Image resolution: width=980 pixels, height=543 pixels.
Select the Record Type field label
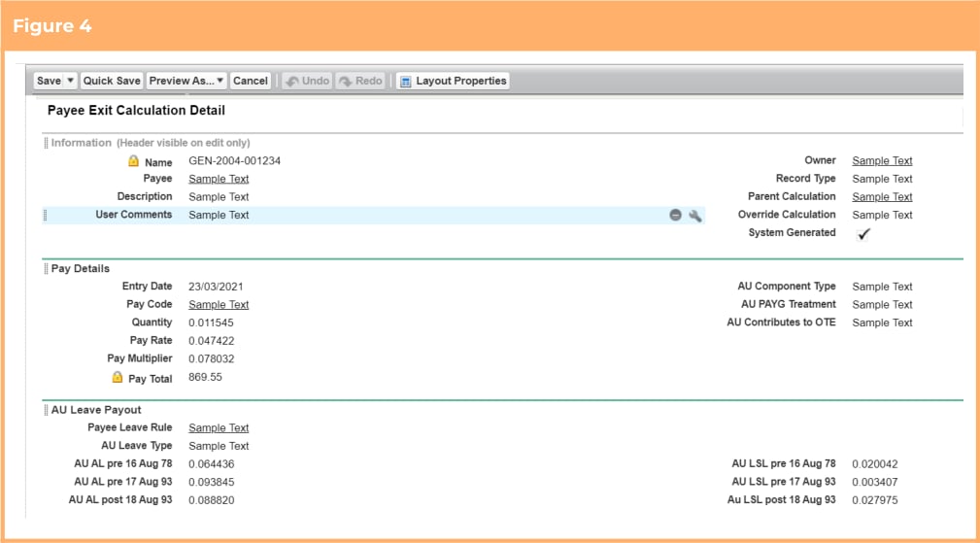[805, 178]
